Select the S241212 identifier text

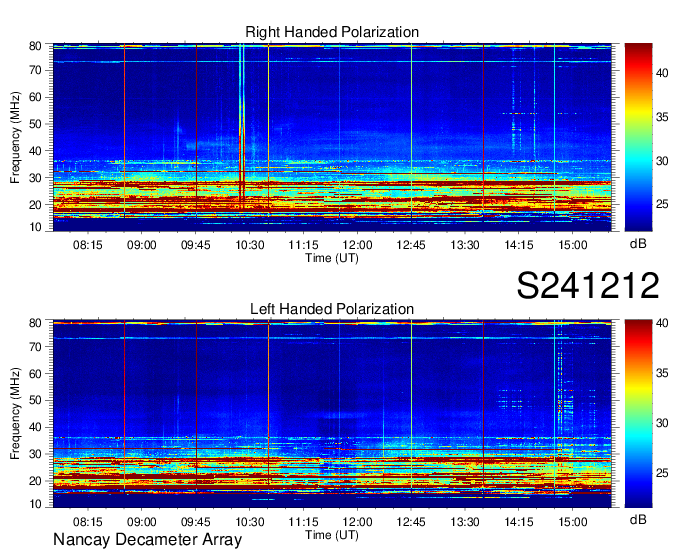point(588,285)
